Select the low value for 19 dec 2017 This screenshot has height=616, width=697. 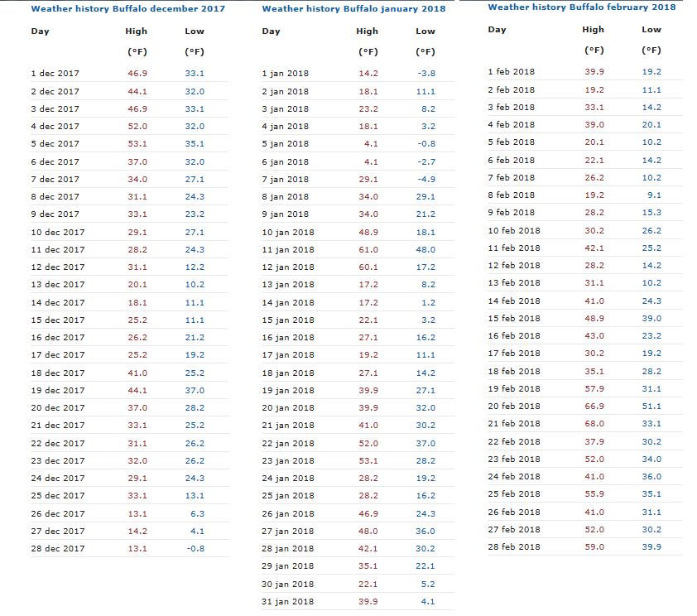[x=195, y=390]
